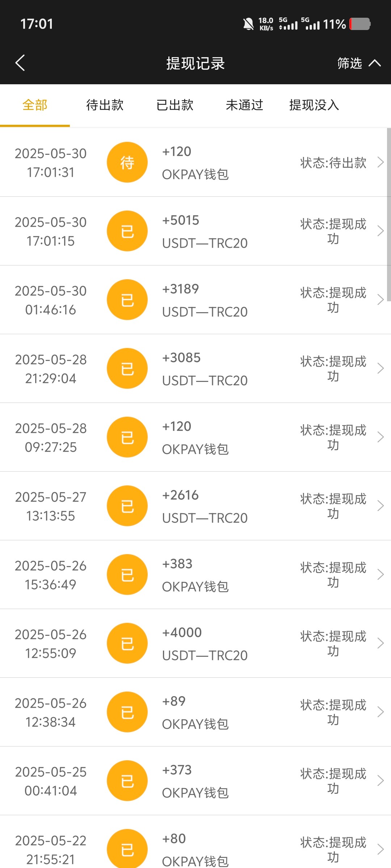391x868 pixels.
Task: Open the 未通过 tab
Action: tap(244, 105)
